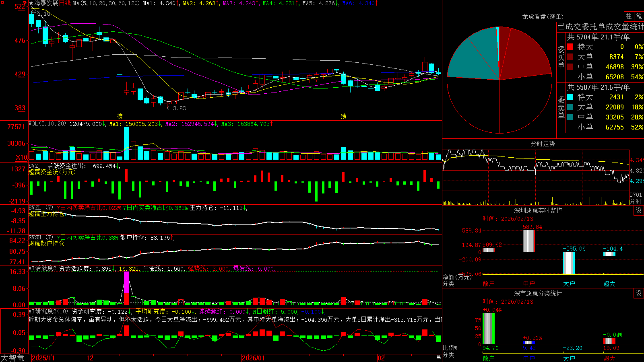This screenshot has height=362, width=644.
Task: Click the teal 中单 sell-order swatch
Action: coord(570,117)
